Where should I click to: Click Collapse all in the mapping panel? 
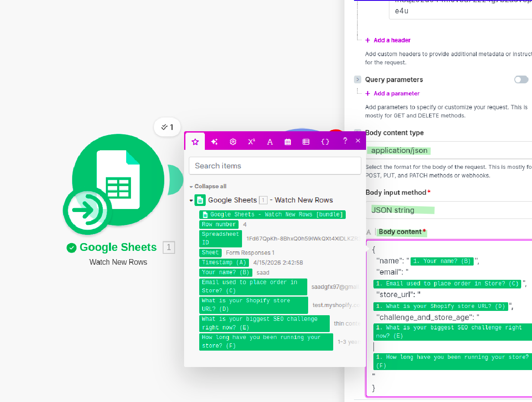(210, 187)
